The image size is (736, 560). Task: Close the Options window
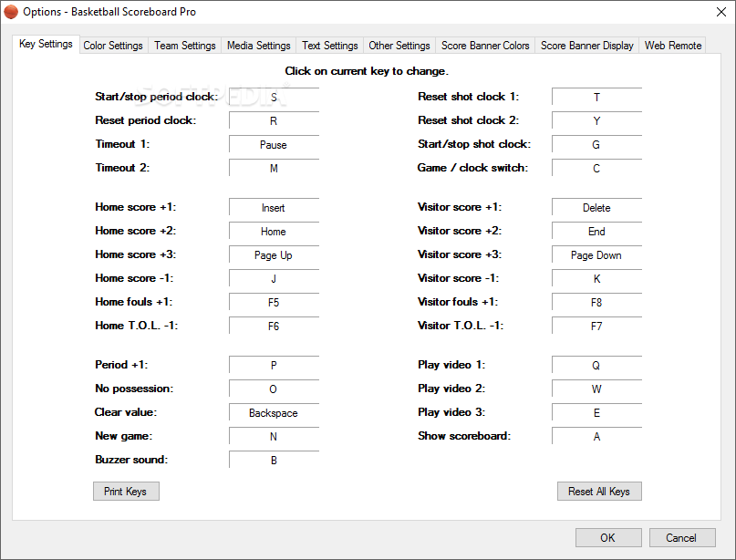pyautogui.click(x=721, y=12)
